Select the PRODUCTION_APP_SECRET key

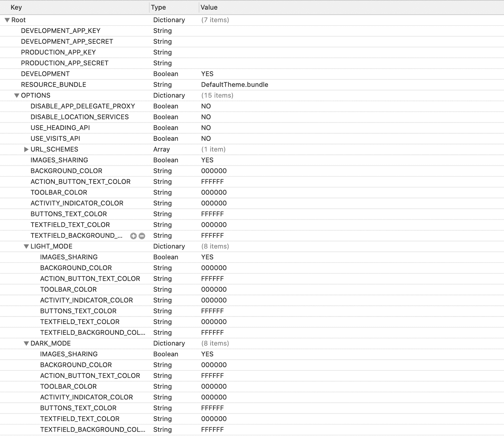click(x=65, y=63)
